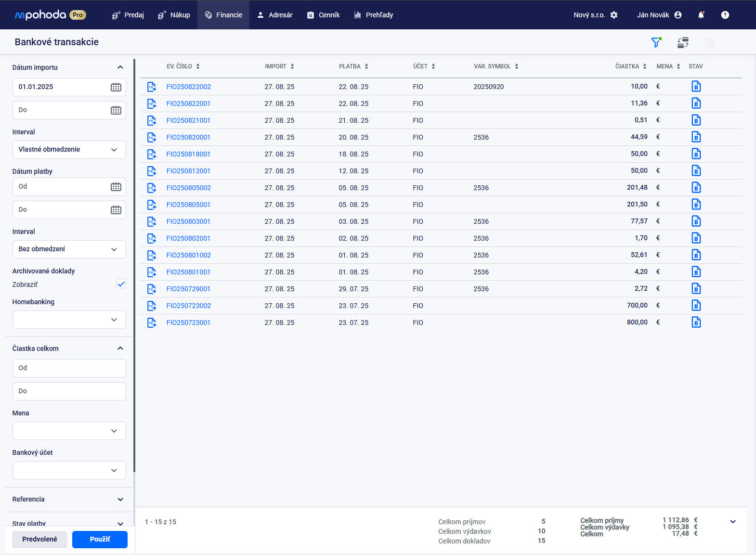Open transaction link FIO250805002
756x555 pixels.
[x=188, y=188]
